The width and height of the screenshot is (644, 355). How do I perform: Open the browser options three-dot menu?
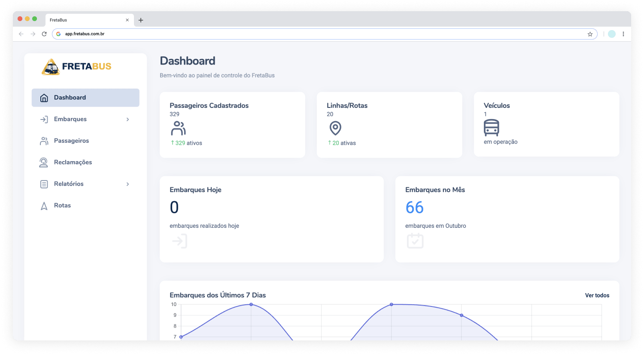(623, 34)
